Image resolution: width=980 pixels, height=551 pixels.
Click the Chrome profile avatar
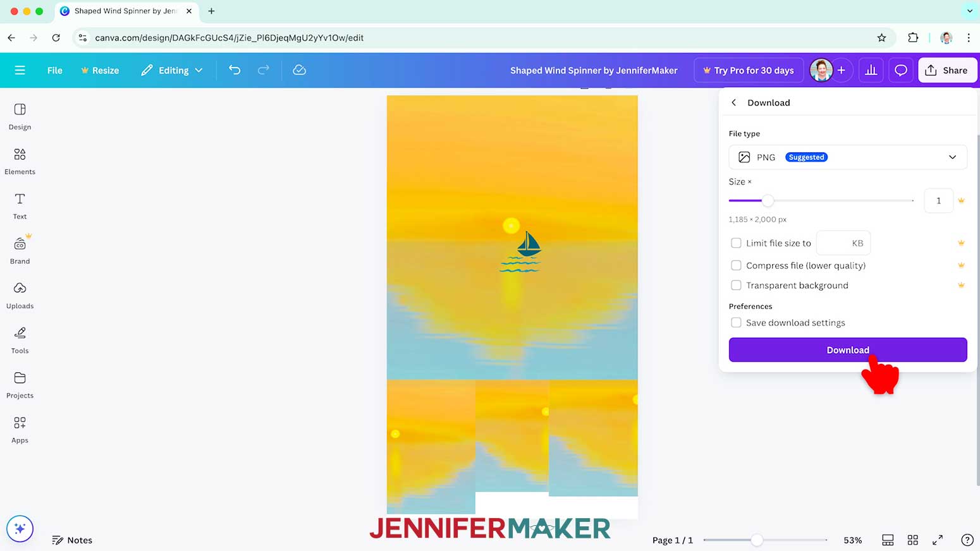[x=946, y=38]
